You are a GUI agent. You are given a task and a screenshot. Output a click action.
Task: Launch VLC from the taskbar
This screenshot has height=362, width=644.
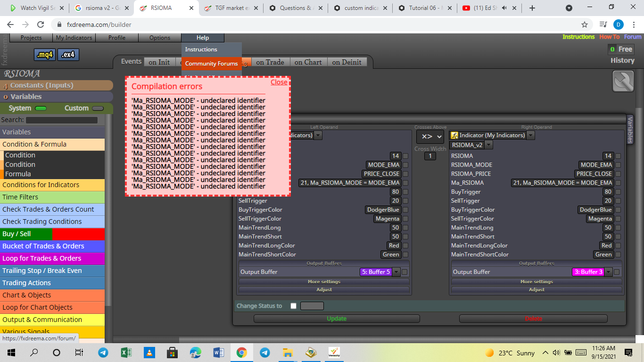pyautogui.click(x=149, y=352)
